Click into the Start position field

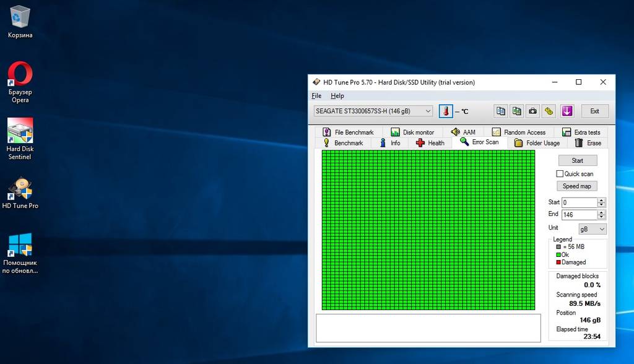580,202
